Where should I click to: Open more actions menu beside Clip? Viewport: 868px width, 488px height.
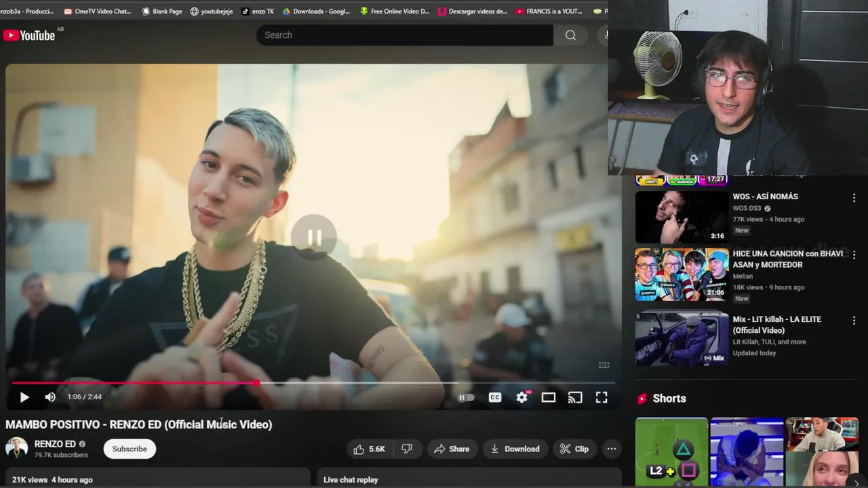point(612,449)
